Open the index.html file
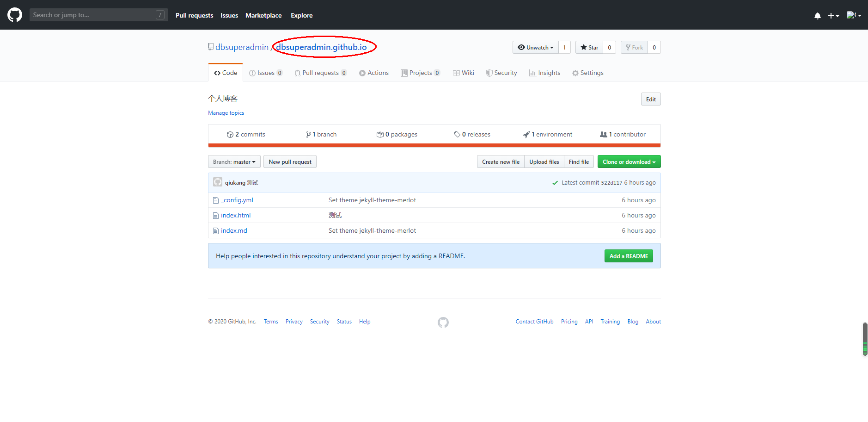 (236, 215)
